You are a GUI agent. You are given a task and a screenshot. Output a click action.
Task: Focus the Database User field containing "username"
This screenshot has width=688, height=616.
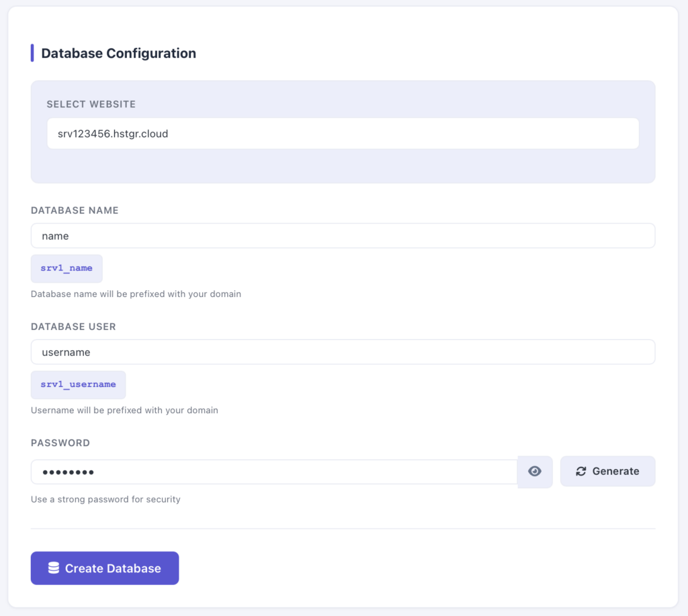pos(343,352)
